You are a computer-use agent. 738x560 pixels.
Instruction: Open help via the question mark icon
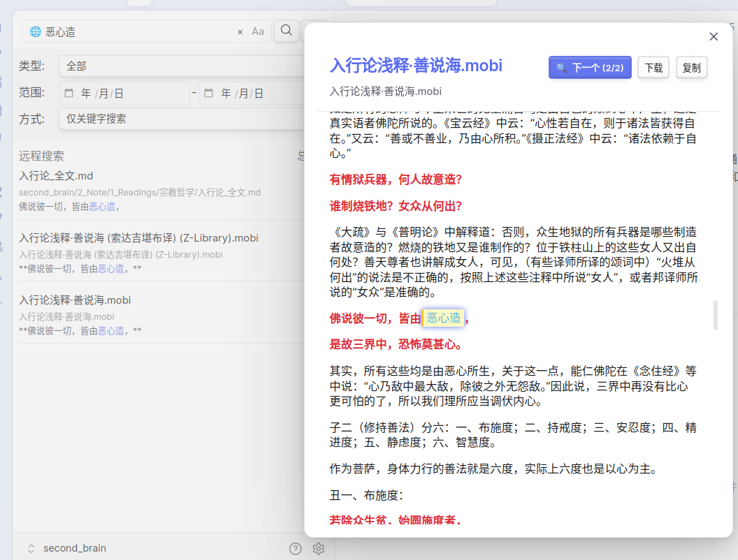tap(295, 549)
